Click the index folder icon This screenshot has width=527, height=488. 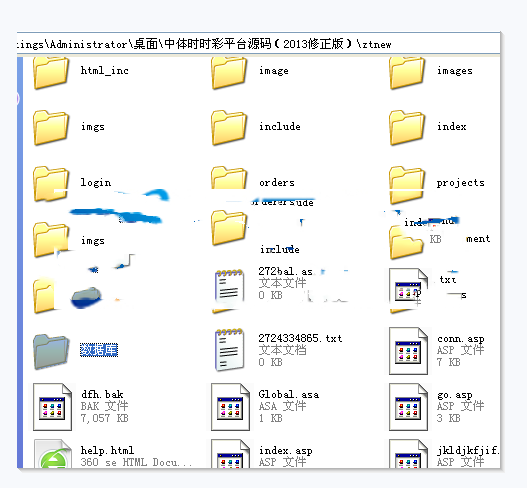tap(407, 128)
